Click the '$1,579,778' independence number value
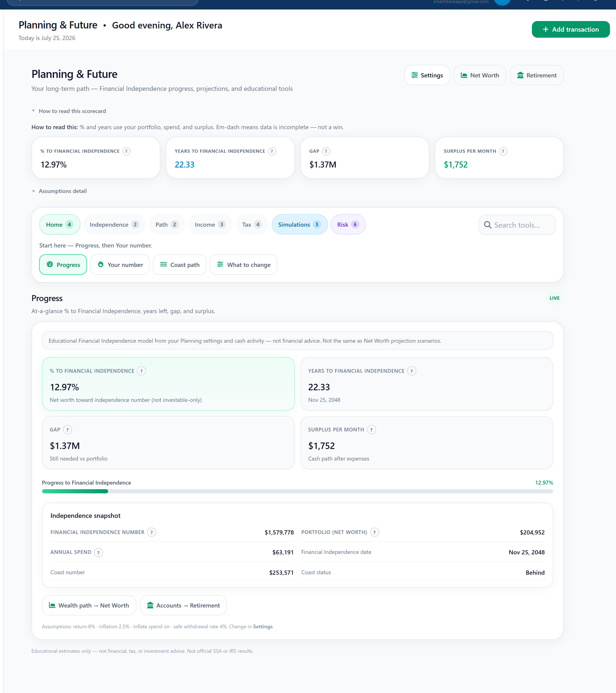Viewport: 616px width, 693px height. (279, 533)
